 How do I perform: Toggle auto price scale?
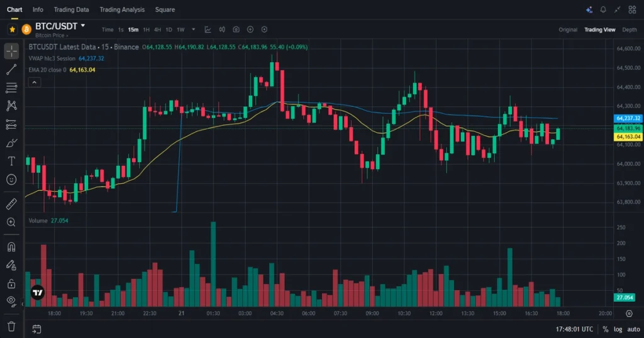(633, 329)
